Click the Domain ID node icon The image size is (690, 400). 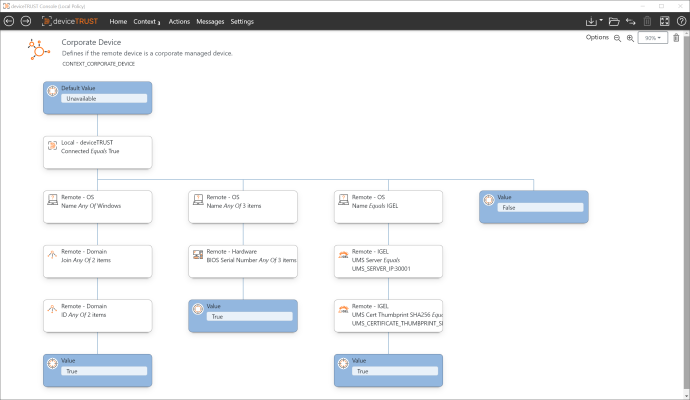(52, 309)
